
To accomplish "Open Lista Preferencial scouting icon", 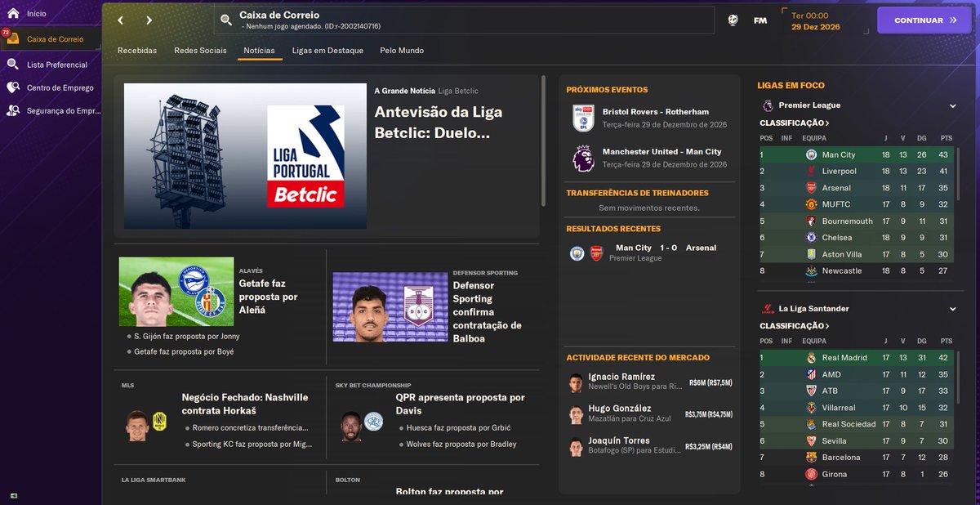I will 13,64.
